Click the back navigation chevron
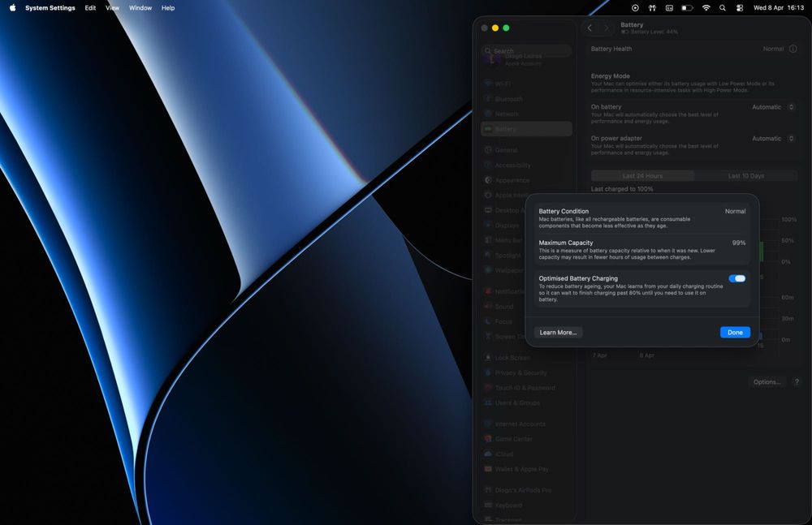 [590, 28]
